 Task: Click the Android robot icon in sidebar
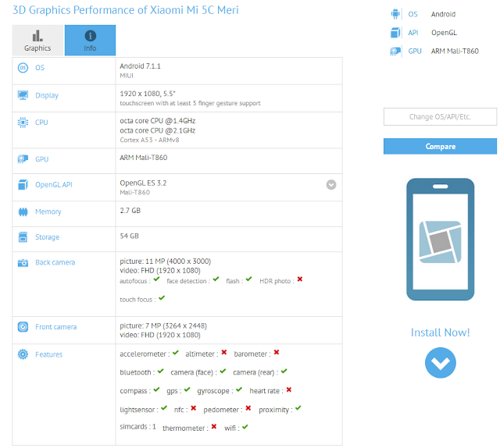coord(395,14)
